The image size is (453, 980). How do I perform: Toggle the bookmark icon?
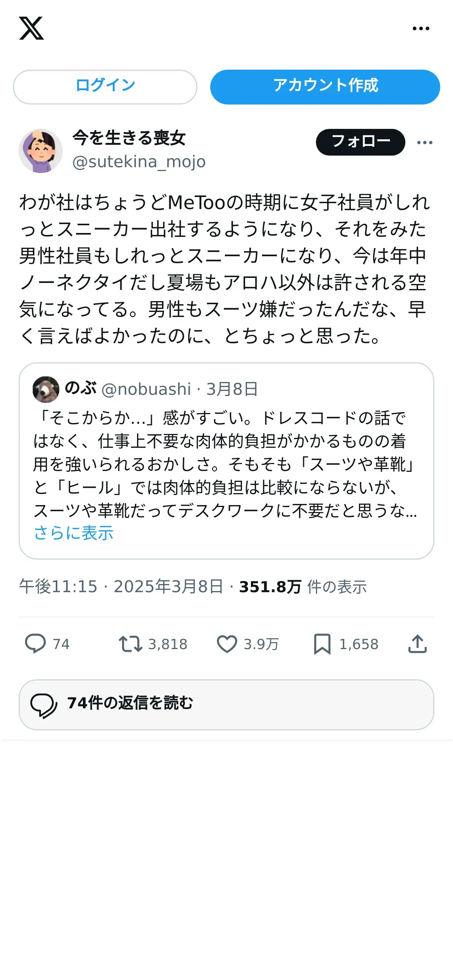pos(322,644)
